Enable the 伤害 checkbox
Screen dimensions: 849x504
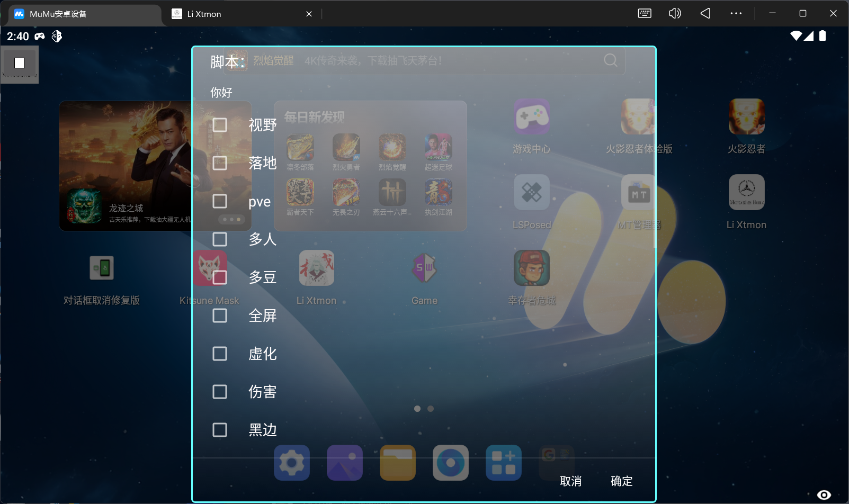[220, 392]
